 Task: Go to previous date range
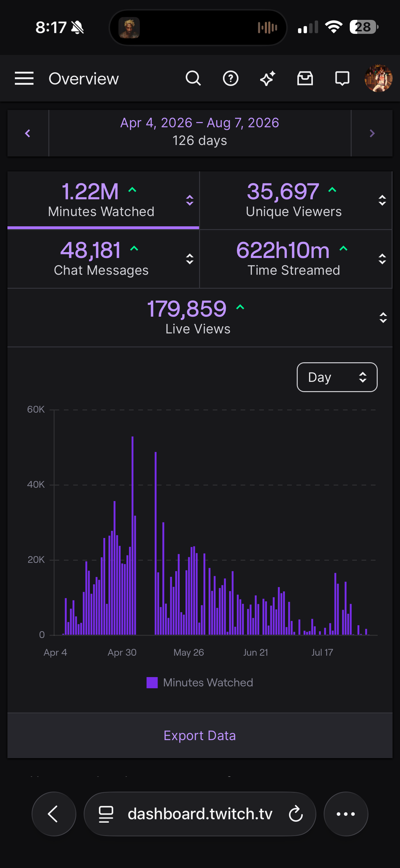[28, 133]
